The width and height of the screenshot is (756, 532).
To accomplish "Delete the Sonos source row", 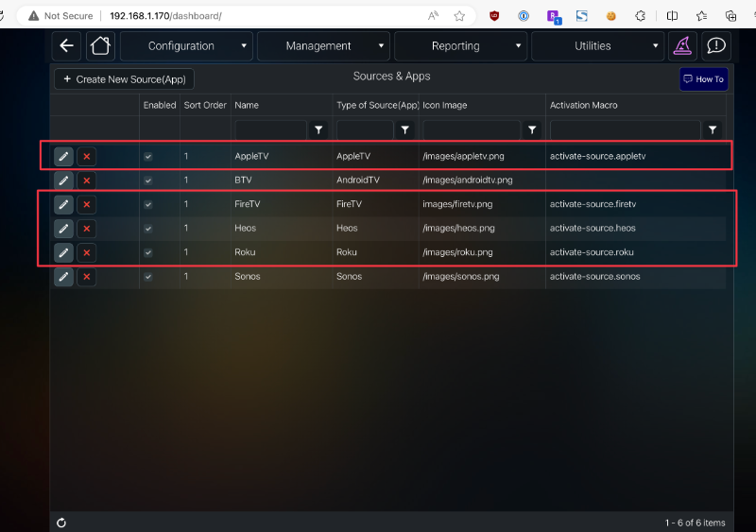I will (x=87, y=277).
